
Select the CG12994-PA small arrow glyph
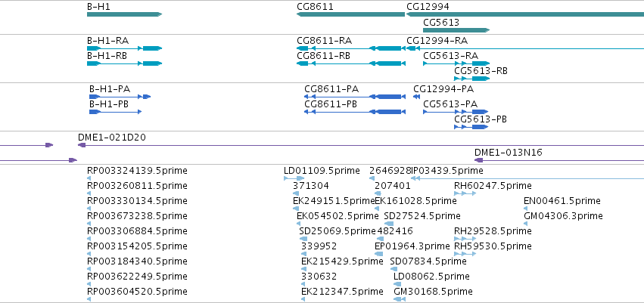(416, 97)
